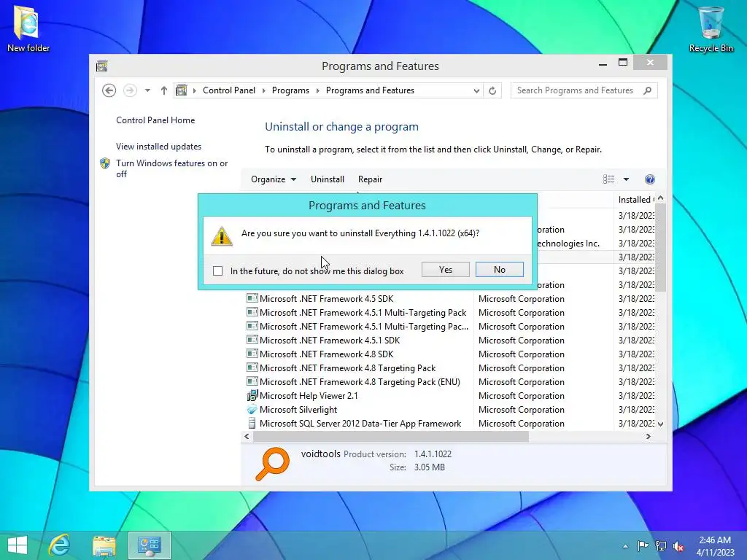Click the Action Center flag icon

pyautogui.click(x=643, y=546)
